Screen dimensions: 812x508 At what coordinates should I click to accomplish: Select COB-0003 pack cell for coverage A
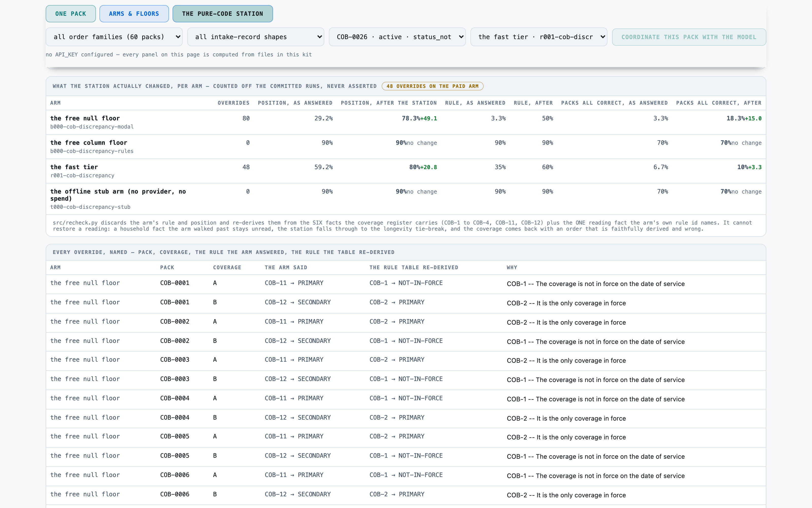175,359
